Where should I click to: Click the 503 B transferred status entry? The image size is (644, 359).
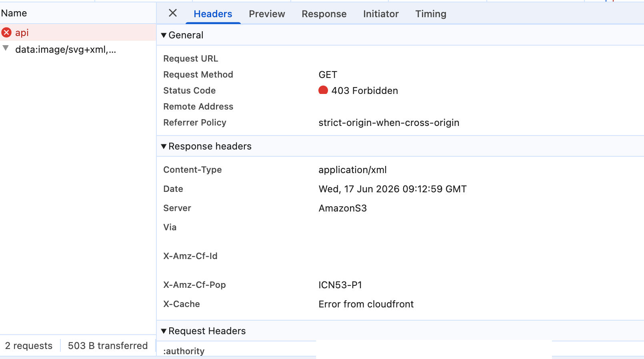pyautogui.click(x=108, y=346)
